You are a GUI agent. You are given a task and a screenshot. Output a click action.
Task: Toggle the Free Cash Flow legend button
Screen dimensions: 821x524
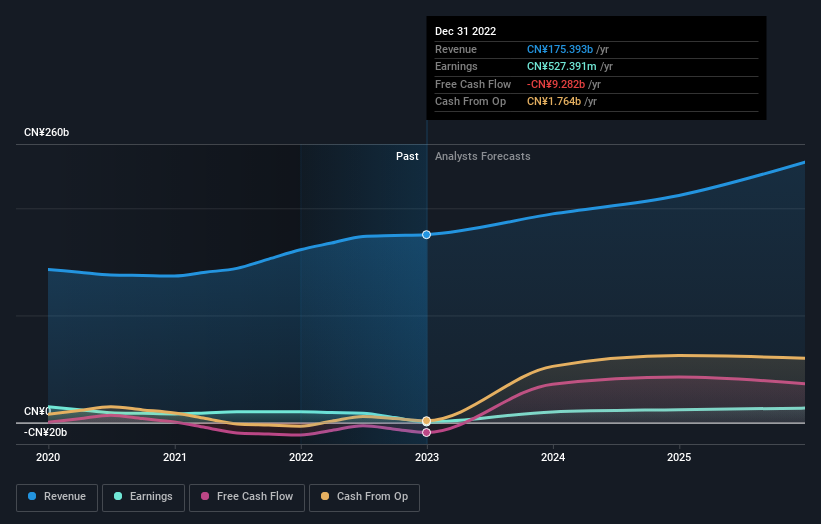pyautogui.click(x=247, y=497)
